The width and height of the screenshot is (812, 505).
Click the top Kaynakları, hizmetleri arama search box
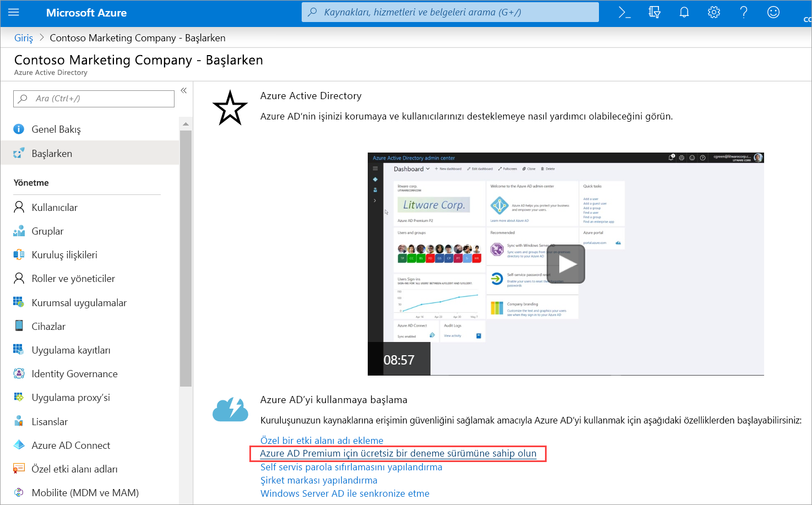pyautogui.click(x=450, y=12)
